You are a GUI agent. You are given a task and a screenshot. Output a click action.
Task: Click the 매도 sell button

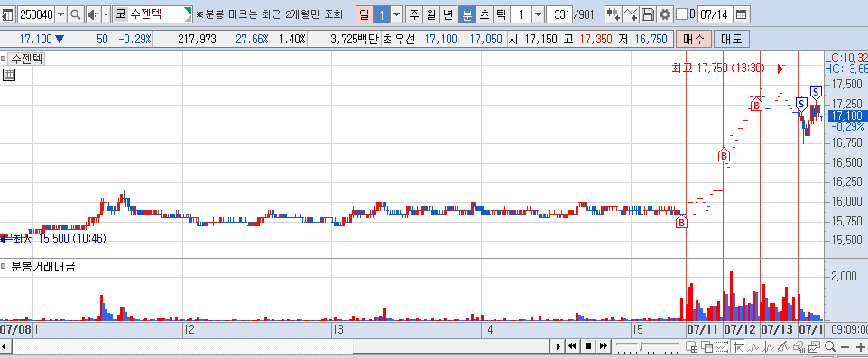pos(732,39)
